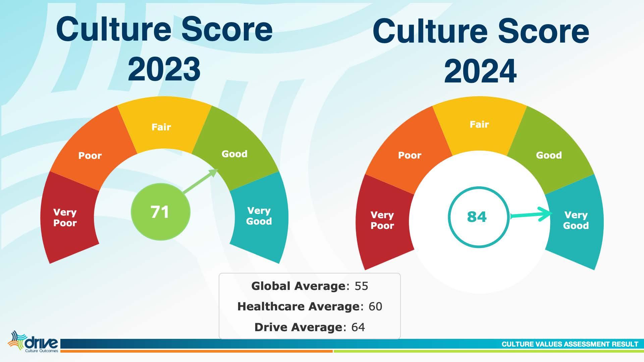Click the Culture Values Assessment Result footer text
This screenshot has width=644, height=362.
[x=570, y=344]
